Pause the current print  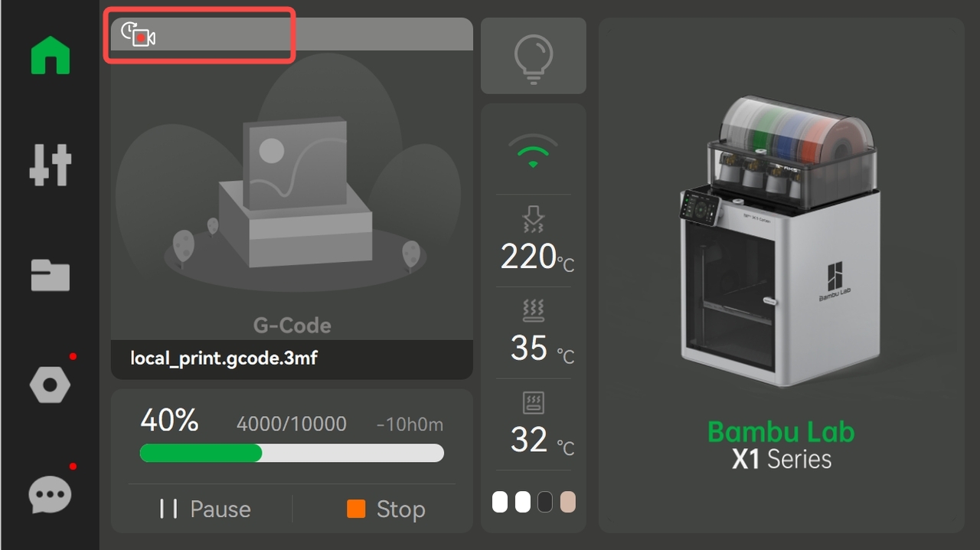click(x=205, y=509)
